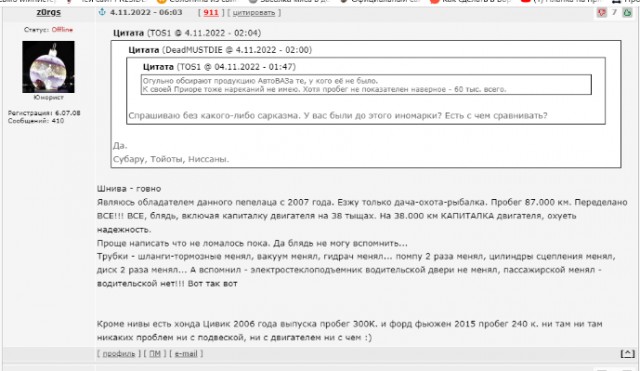
Task: Click the post date 4.11.2022 - 06:03
Action: pos(146,12)
